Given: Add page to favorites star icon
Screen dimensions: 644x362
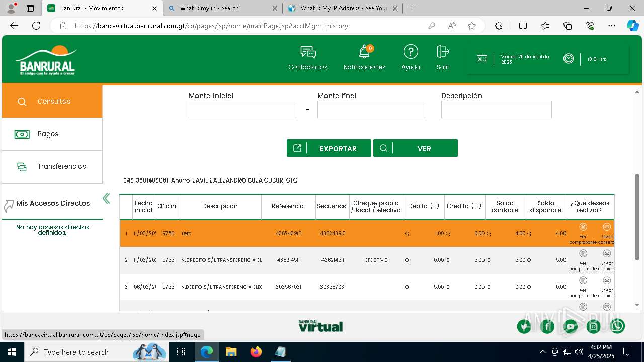Looking at the screenshot, I should click(x=472, y=26).
